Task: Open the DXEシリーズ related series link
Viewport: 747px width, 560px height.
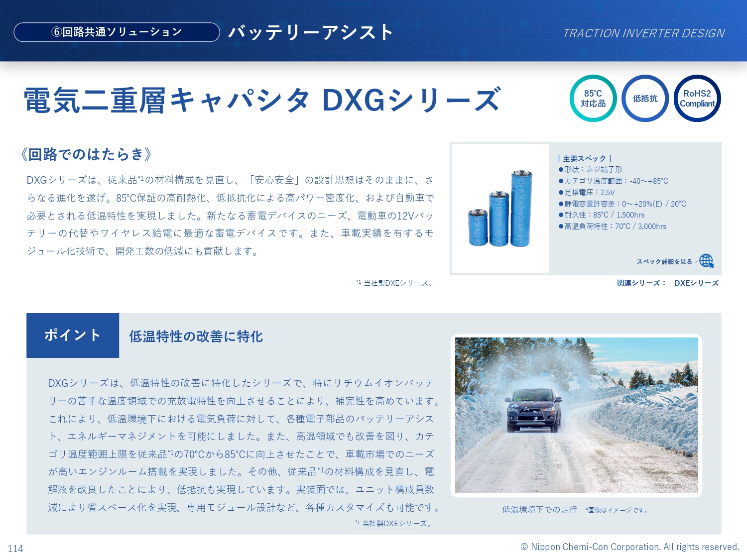Action: click(x=696, y=283)
